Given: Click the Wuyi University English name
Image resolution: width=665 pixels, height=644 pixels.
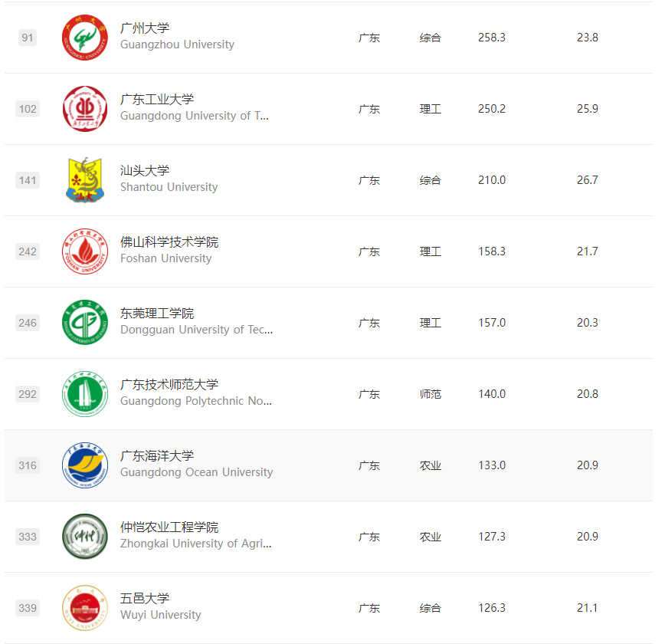Looking at the screenshot, I should coord(161,615).
